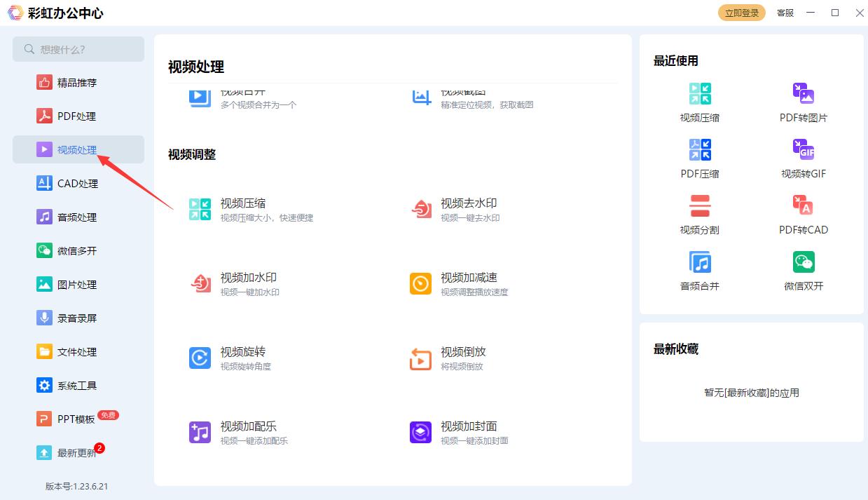868x500 pixels.
Task: Open 微信双开 from recently used
Action: pos(803,269)
